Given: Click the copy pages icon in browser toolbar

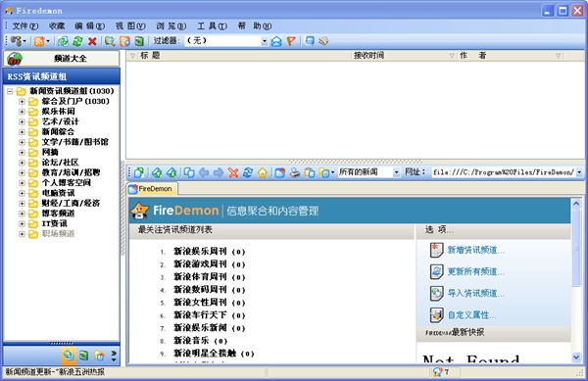Looking at the screenshot, I should click(189, 172).
